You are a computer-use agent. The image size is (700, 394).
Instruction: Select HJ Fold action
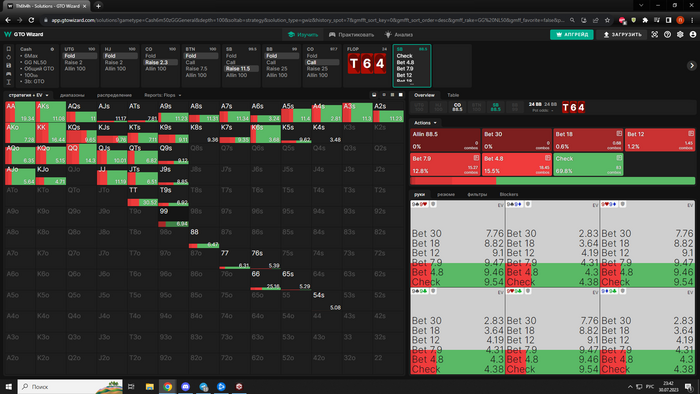click(121, 56)
